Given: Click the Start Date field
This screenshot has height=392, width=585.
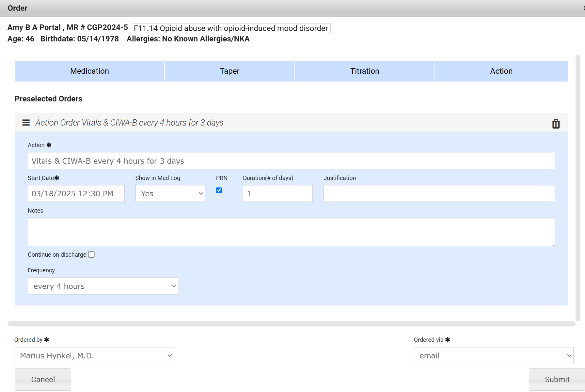Looking at the screenshot, I should (76, 194).
